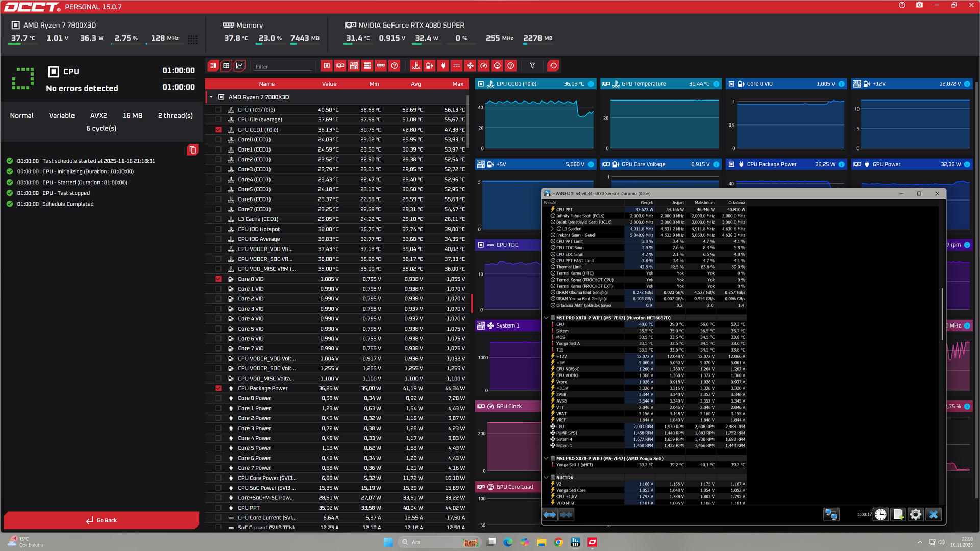Click the red reset statistics icon
980x551 pixels.
pos(553,66)
